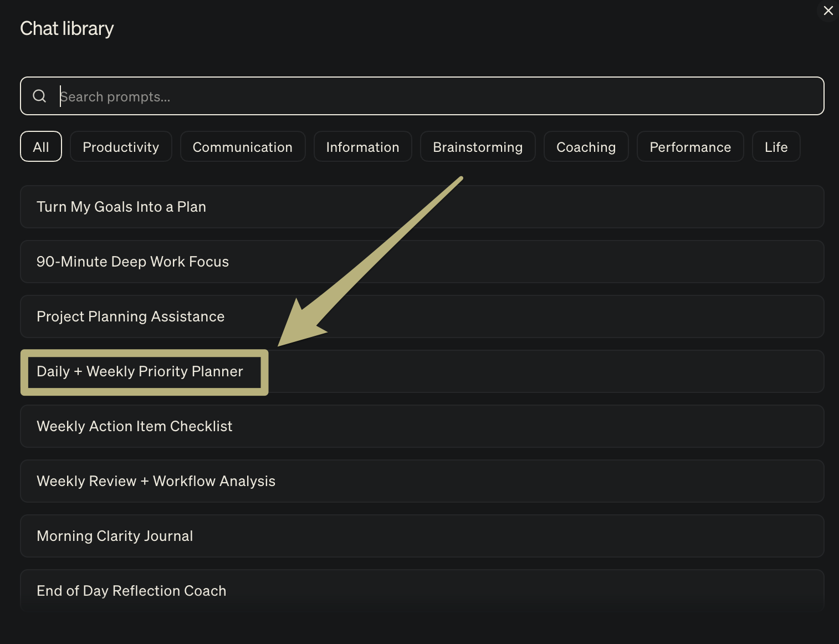Select the 90-Minute Deep Work Focus prompt
Image resolution: width=839 pixels, height=644 pixels.
coord(421,262)
